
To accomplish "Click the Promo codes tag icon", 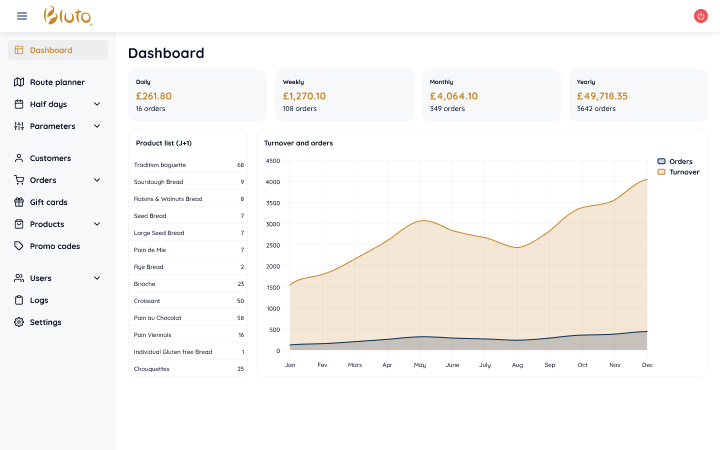I will tap(19, 246).
